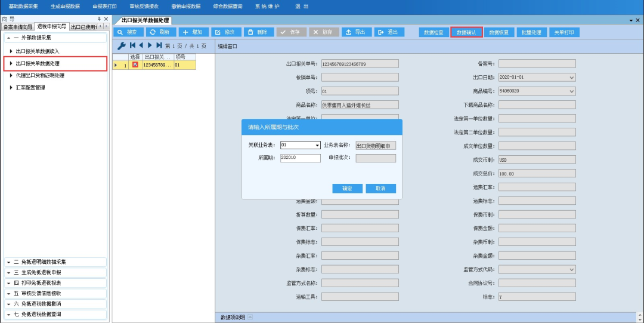Click the 批量处理 button
This screenshot has height=323, width=644.
(531, 32)
